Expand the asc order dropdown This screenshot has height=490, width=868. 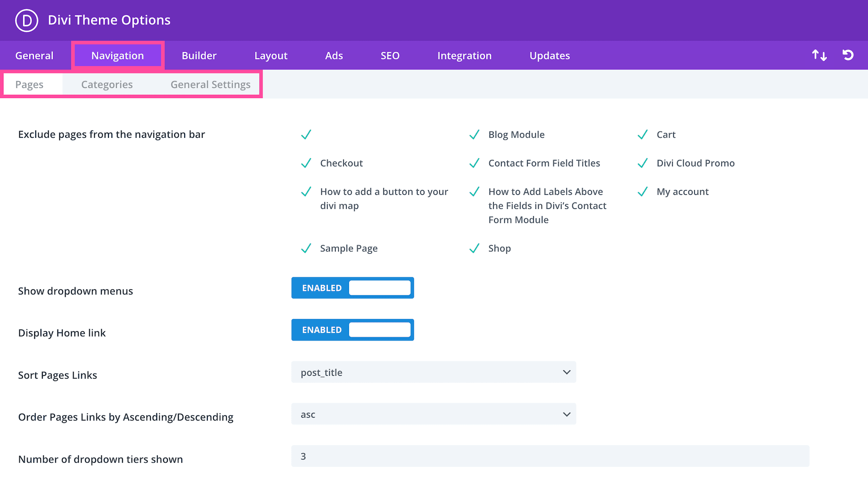433,414
